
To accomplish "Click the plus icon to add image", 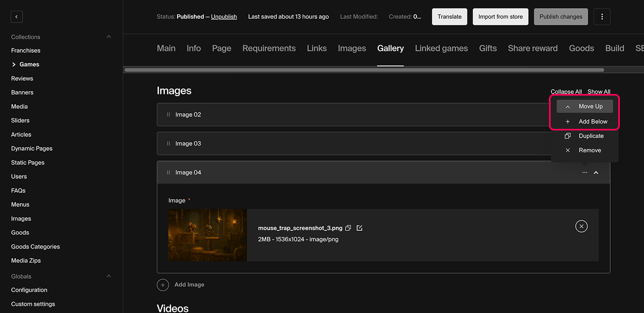I will tap(163, 285).
